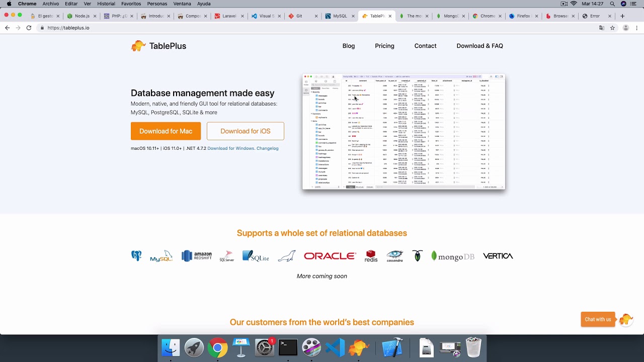Image resolution: width=644 pixels, height=362 pixels.
Task: Open System Preferences in the Dock
Action: 264,347
